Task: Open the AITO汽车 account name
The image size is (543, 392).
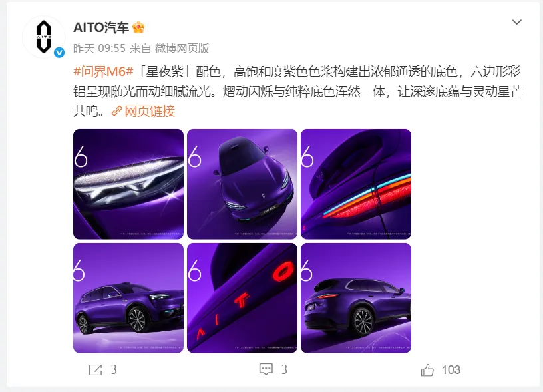Action: coord(101,27)
